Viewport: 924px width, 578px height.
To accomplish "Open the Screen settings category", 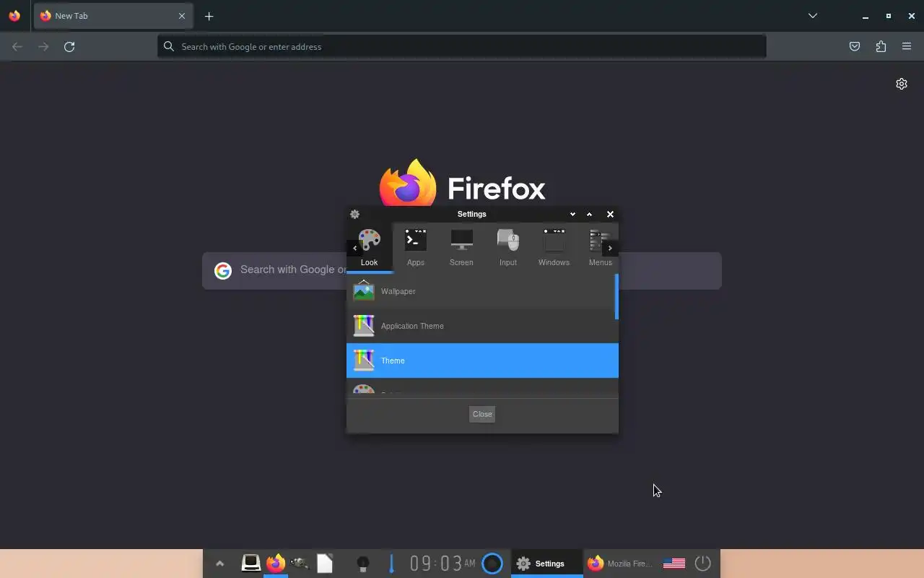I will 461,248.
